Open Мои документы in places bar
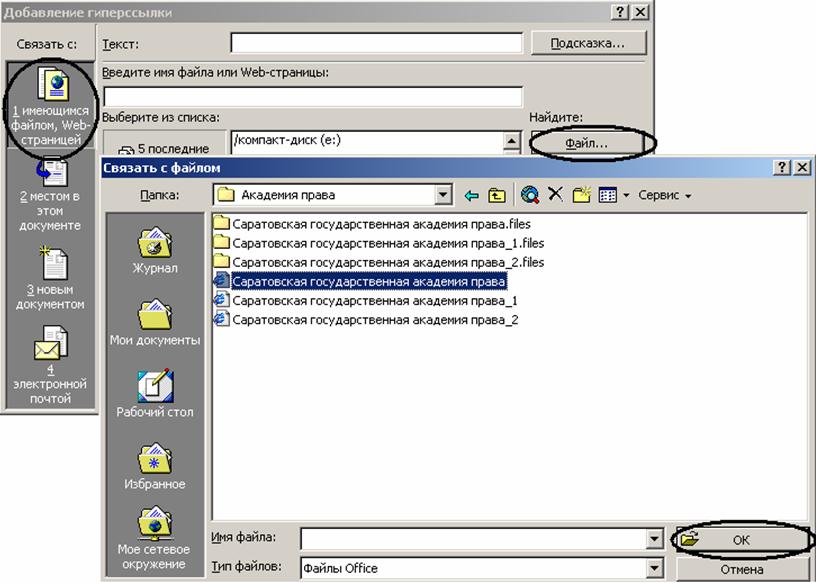 tap(155, 322)
